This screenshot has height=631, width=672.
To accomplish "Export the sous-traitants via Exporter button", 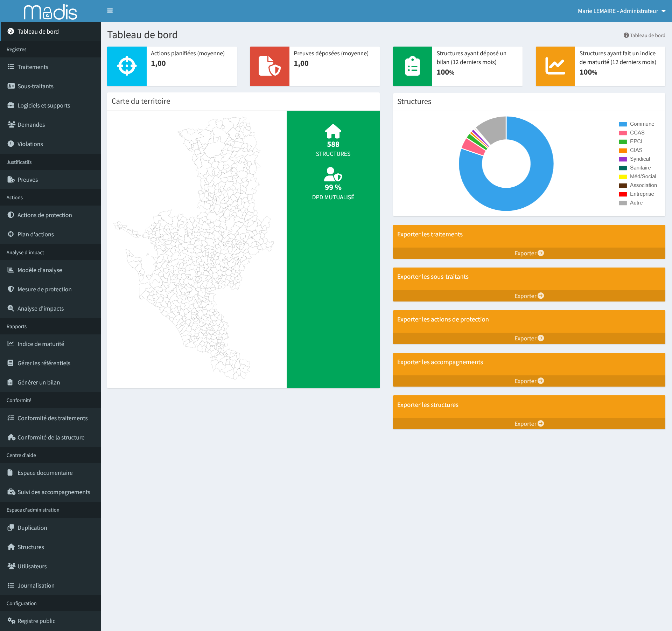I will pos(529,296).
